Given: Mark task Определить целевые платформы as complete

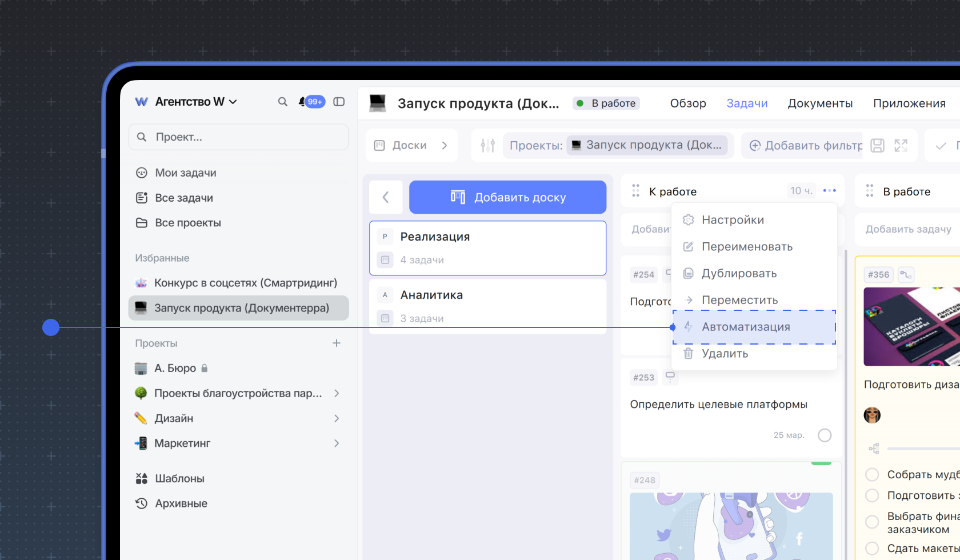Looking at the screenshot, I should pyautogui.click(x=824, y=435).
